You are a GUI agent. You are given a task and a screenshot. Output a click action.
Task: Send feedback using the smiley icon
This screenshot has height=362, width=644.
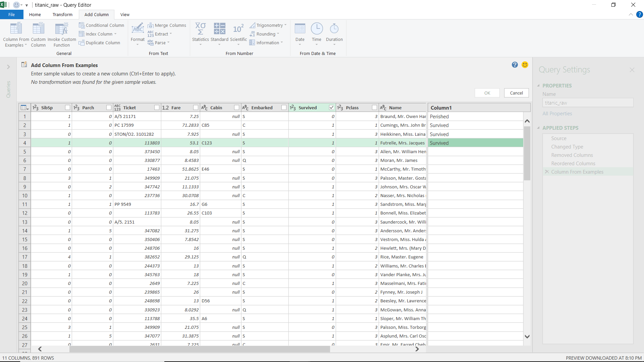click(x=525, y=65)
